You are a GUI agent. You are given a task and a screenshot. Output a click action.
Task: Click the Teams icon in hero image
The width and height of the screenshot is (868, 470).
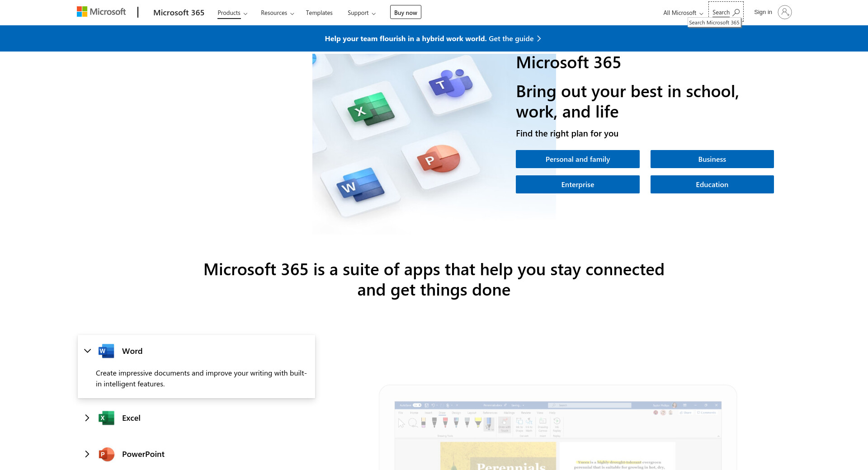451,84
